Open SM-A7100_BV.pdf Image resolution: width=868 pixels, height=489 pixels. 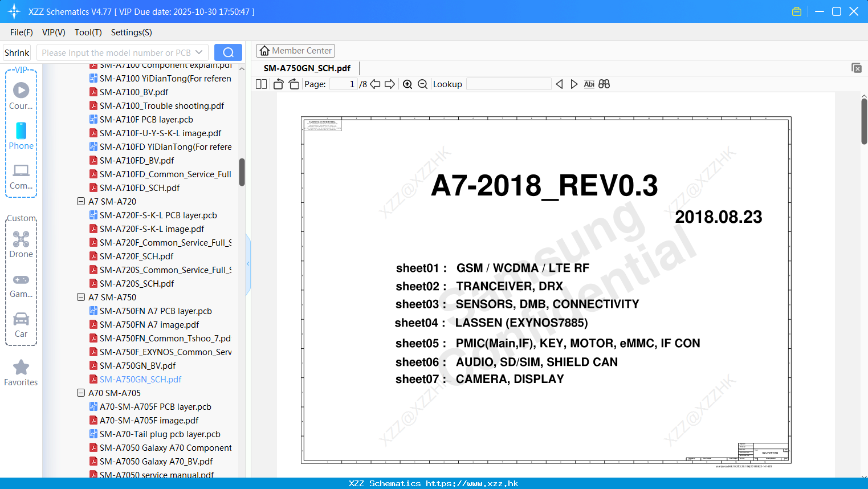[x=134, y=92]
